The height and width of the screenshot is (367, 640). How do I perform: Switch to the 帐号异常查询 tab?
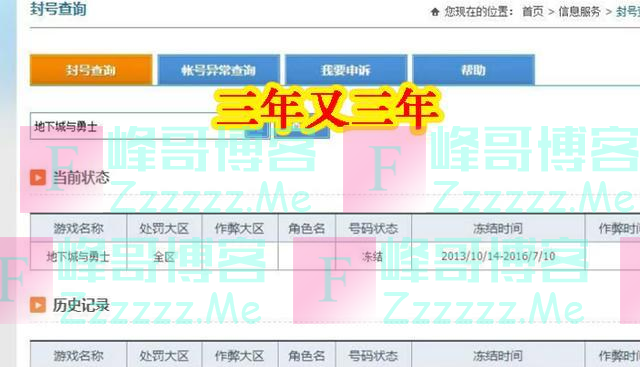point(218,70)
